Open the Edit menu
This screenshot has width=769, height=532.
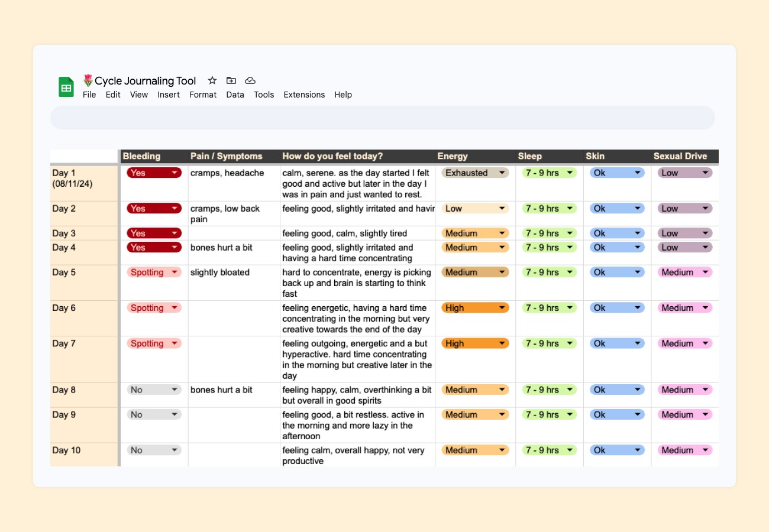[x=113, y=95]
